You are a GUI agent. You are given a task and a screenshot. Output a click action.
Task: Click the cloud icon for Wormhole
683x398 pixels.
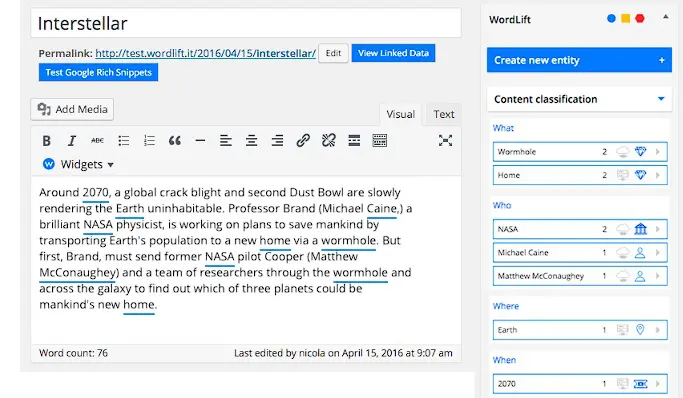click(x=623, y=152)
